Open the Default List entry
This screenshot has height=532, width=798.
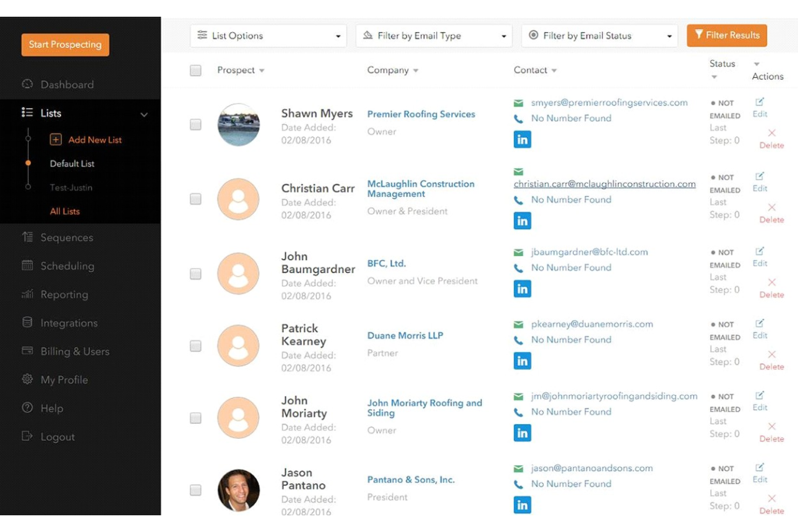[x=72, y=163]
